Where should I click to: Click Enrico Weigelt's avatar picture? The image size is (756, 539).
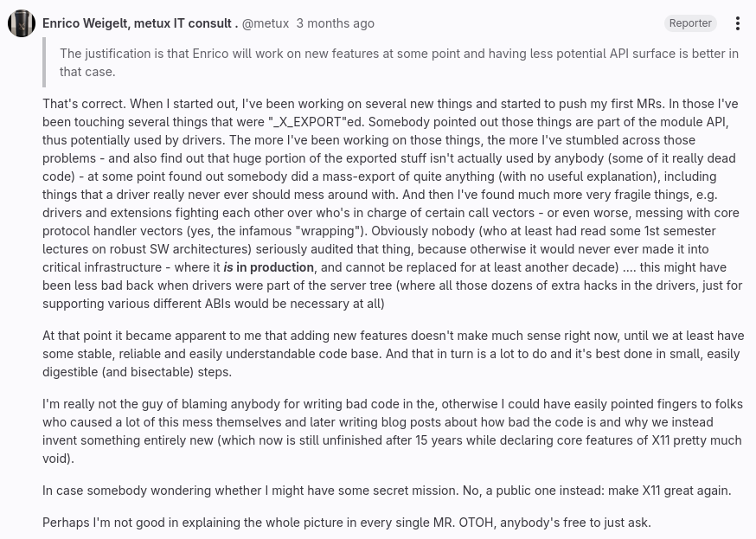tap(22, 23)
